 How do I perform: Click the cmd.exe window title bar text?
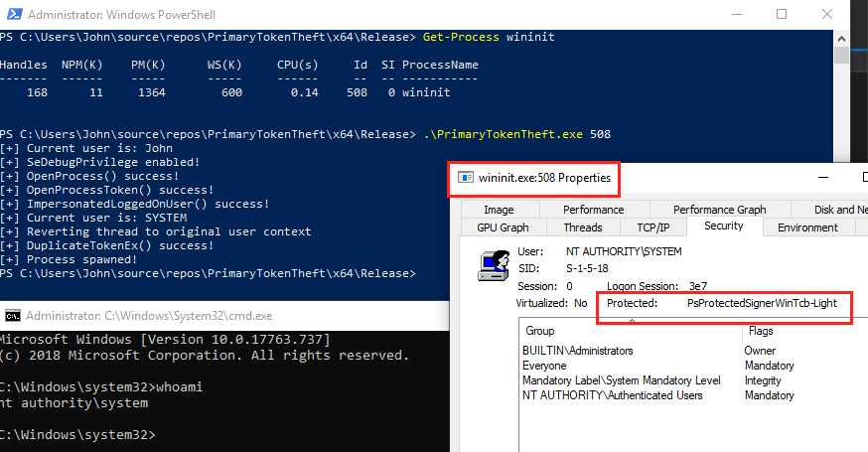(149, 316)
